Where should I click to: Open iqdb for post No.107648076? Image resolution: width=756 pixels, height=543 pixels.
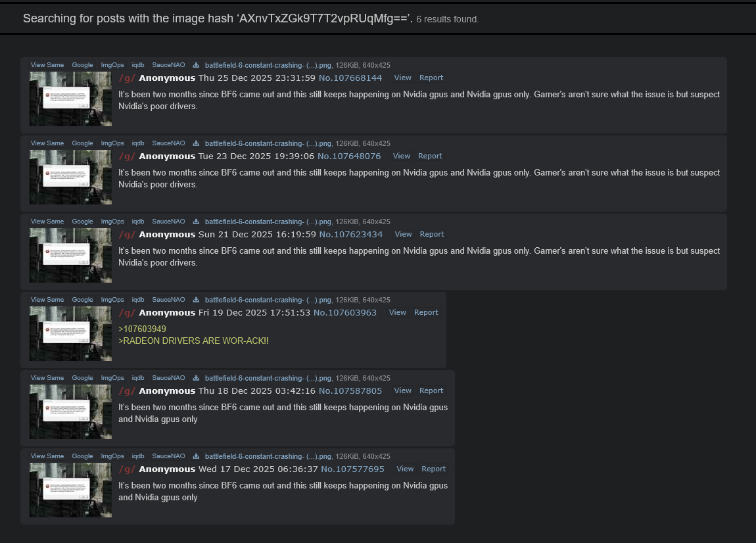click(x=138, y=143)
